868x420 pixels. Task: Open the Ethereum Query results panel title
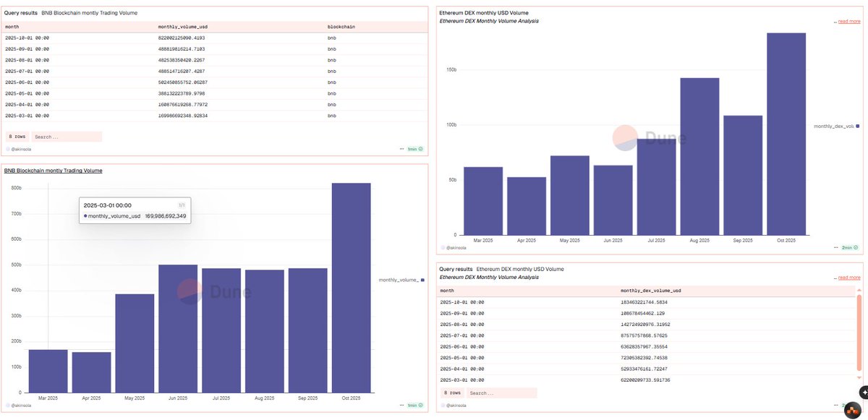coord(456,269)
